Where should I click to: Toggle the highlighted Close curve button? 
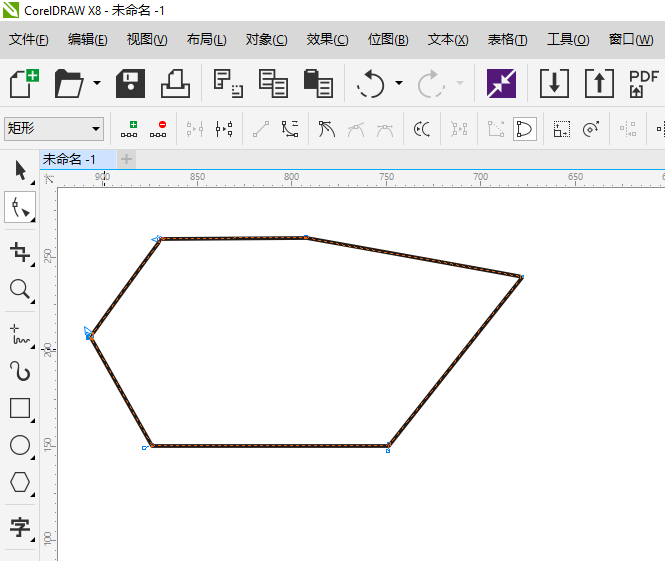click(525, 128)
